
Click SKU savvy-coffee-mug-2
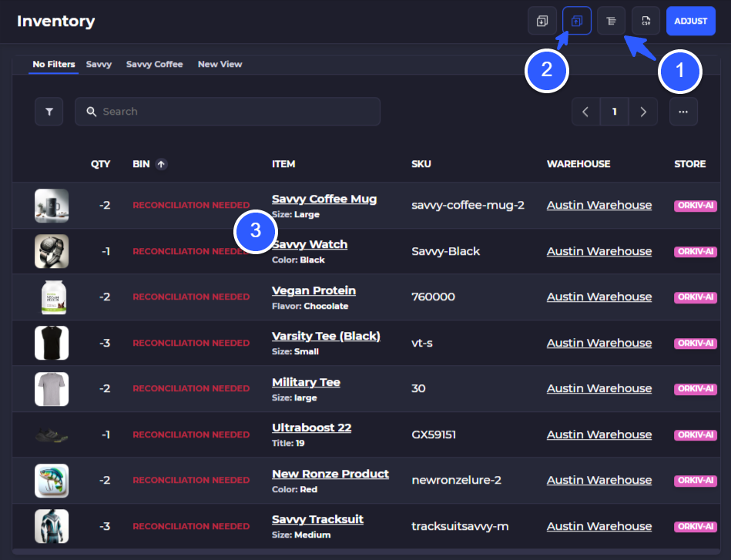tap(468, 205)
